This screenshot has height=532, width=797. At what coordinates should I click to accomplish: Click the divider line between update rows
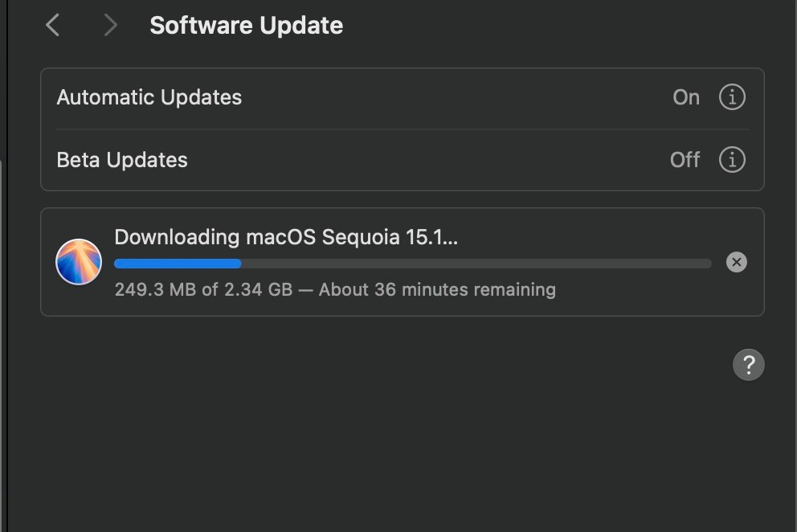402,129
